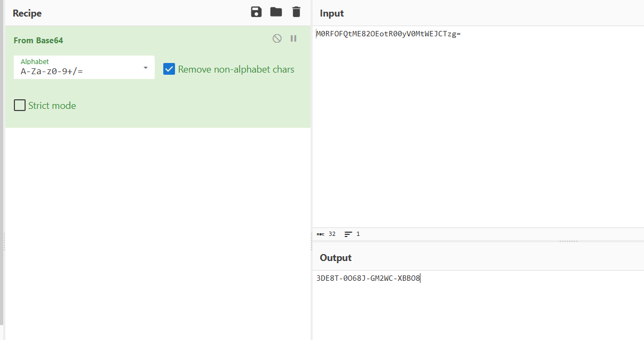Click the input character count indicator
The height and width of the screenshot is (340, 644).
click(326, 234)
